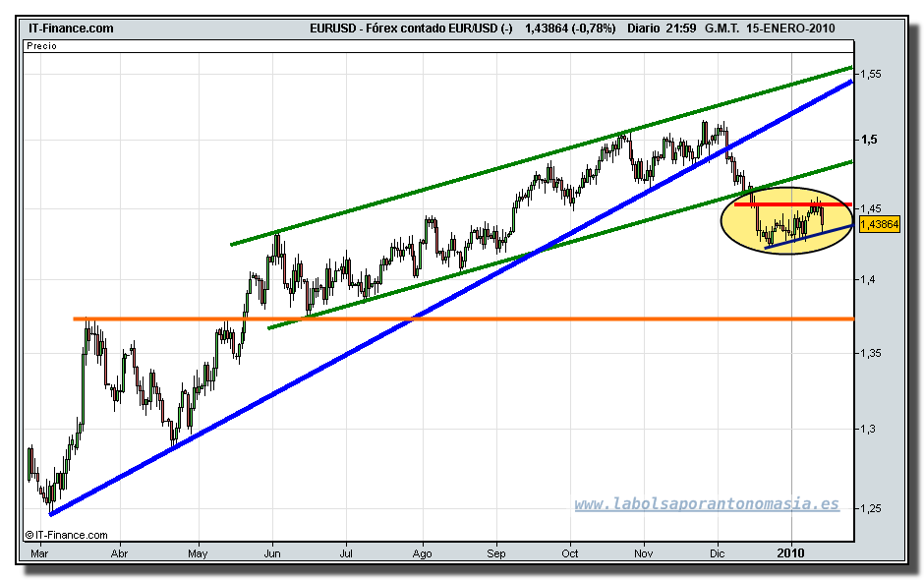Open the www.labolsaporantonomasia.es link
924x580 pixels.
[x=707, y=504]
